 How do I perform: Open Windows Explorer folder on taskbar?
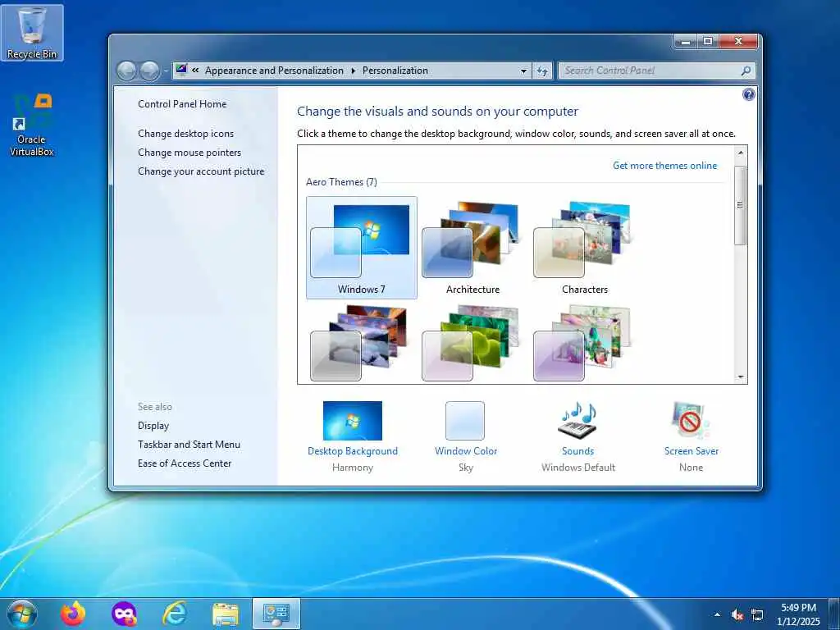click(226, 614)
